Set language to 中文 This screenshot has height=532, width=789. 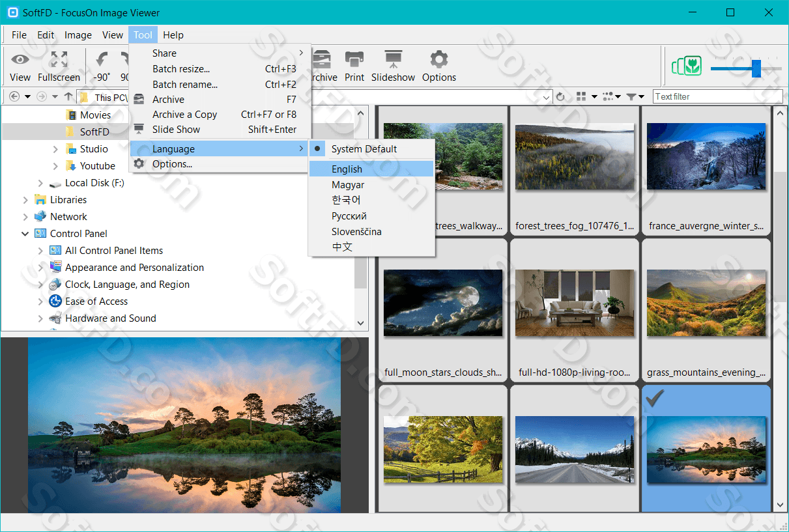[x=371, y=247]
